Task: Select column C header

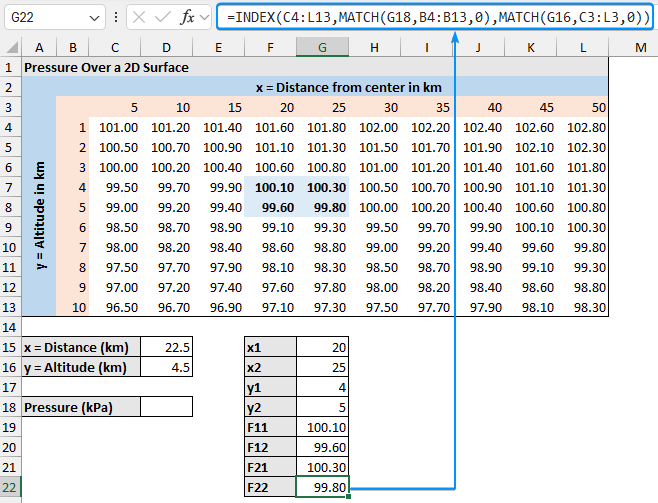Action: click(x=115, y=47)
